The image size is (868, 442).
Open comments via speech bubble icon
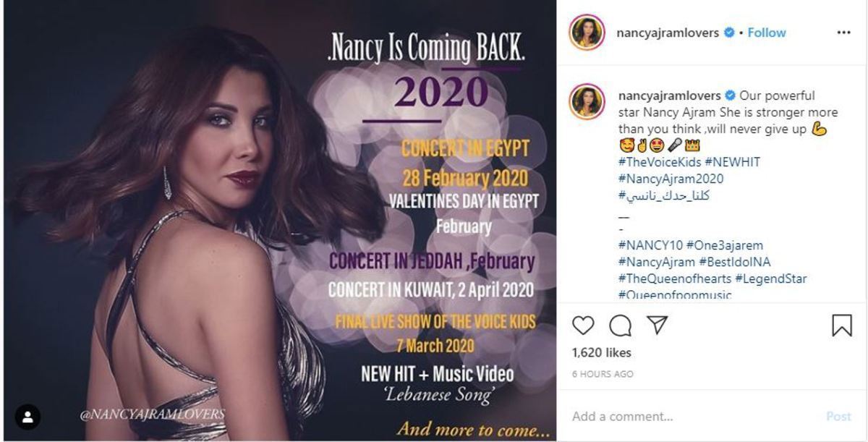pos(620,326)
